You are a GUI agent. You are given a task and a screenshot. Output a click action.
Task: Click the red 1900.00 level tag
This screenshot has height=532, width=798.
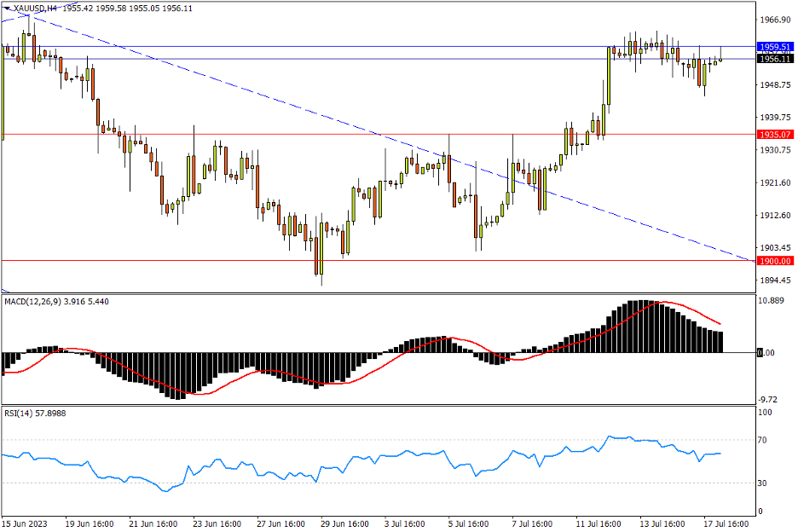click(775, 261)
